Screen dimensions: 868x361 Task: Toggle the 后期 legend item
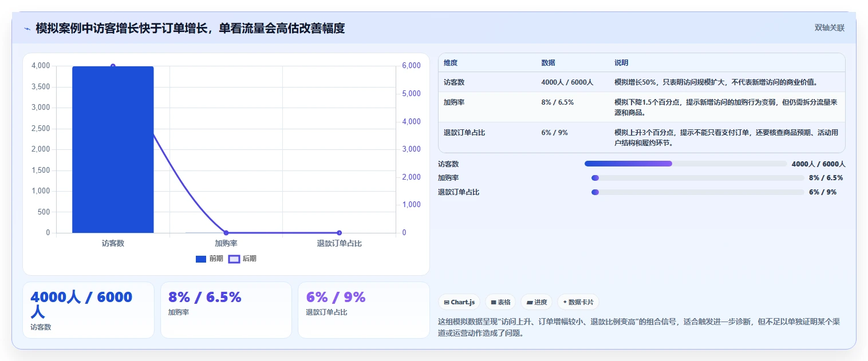242,259
